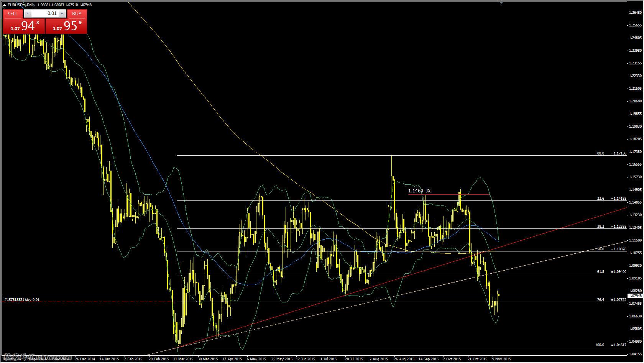Viewport: 644px width, 363px height.
Task: Click the 26 Dec 2014 date label
Action: [x=85, y=359]
